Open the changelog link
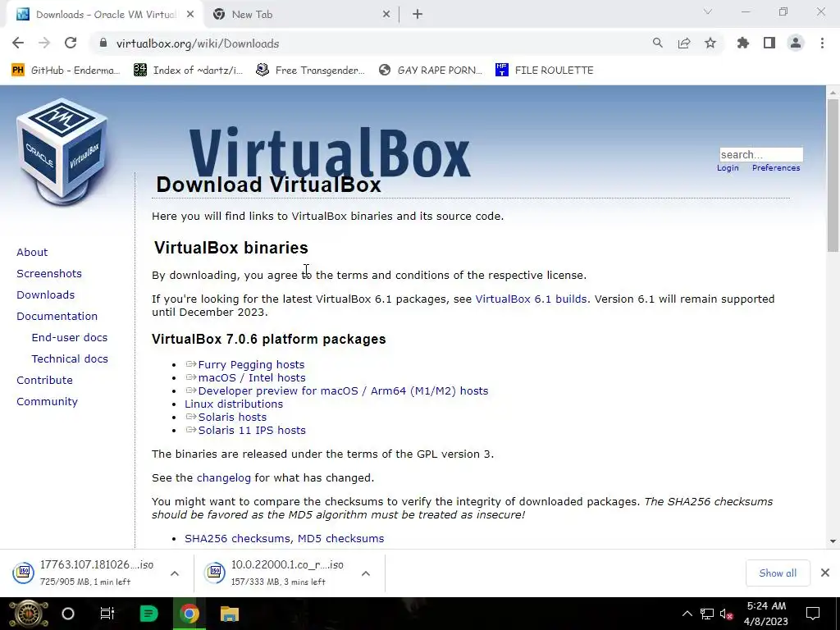The width and height of the screenshot is (840, 630). pos(223,478)
